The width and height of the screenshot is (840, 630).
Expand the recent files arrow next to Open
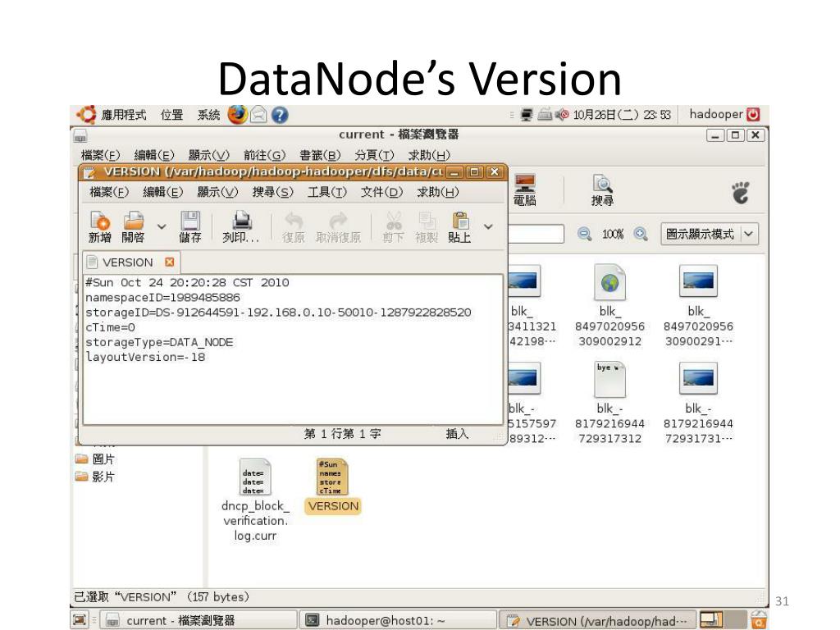[162, 226]
